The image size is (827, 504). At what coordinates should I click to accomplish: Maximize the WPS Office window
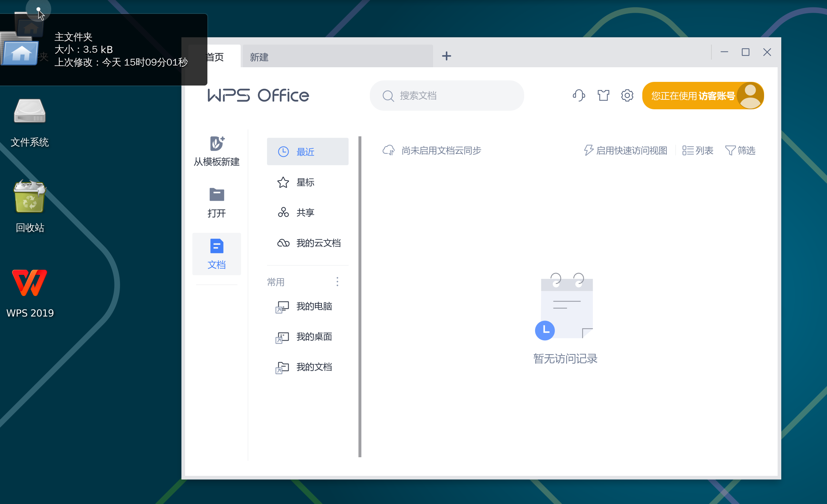pyautogui.click(x=745, y=52)
